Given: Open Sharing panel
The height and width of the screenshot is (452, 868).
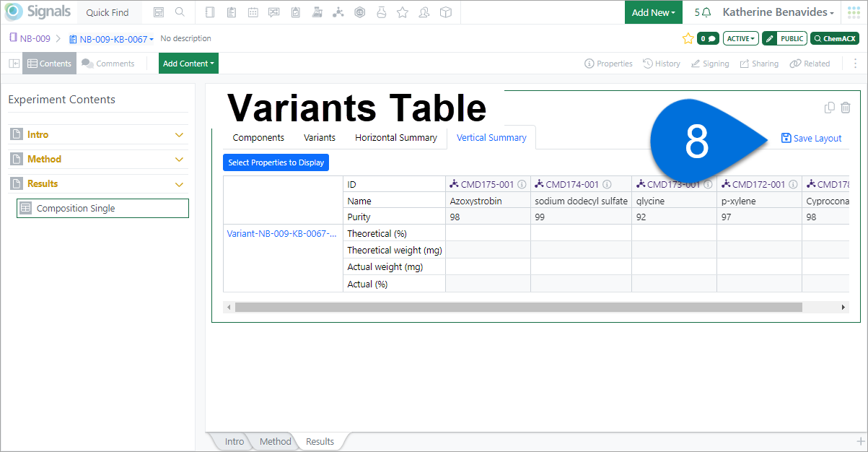Looking at the screenshot, I should (x=759, y=64).
